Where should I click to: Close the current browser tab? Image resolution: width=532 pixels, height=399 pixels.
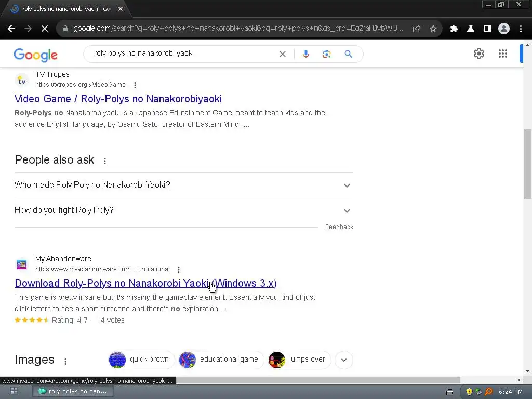(121, 9)
